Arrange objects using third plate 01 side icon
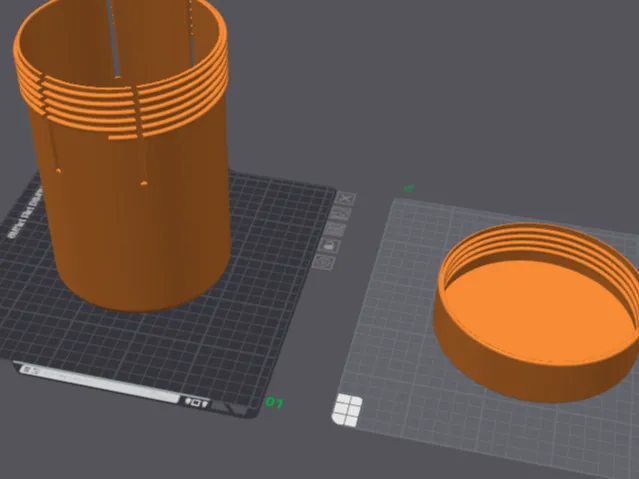 click(335, 229)
